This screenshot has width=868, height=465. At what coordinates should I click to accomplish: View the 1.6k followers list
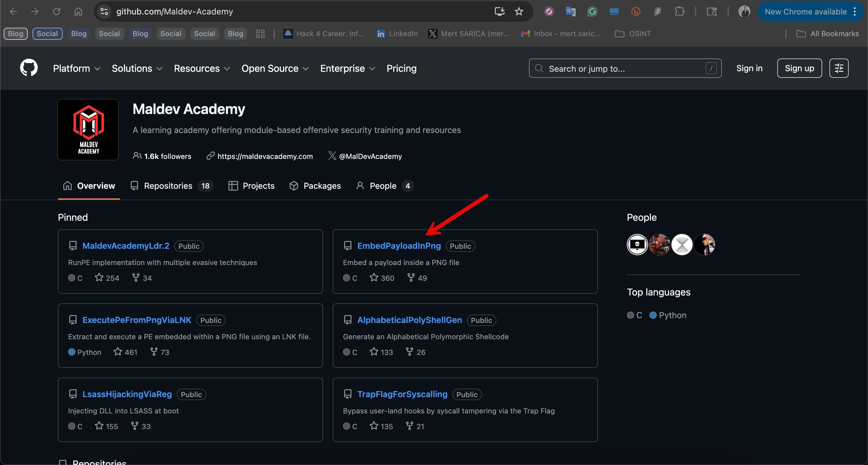tap(162, 156)
